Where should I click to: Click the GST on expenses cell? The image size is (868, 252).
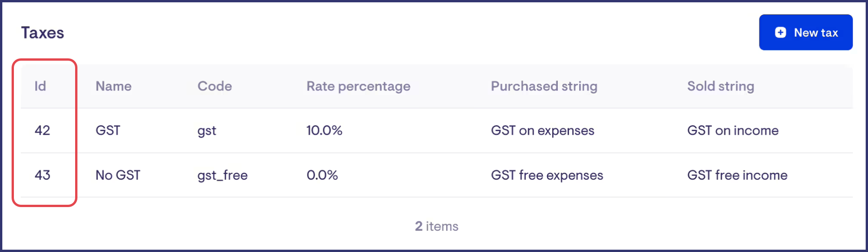542,131
